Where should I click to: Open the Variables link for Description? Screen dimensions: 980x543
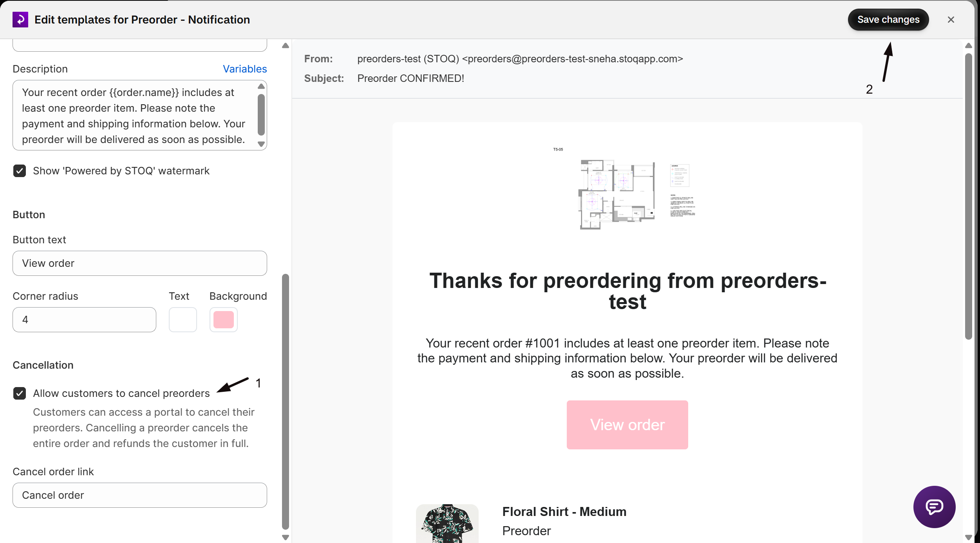(245, 69)
